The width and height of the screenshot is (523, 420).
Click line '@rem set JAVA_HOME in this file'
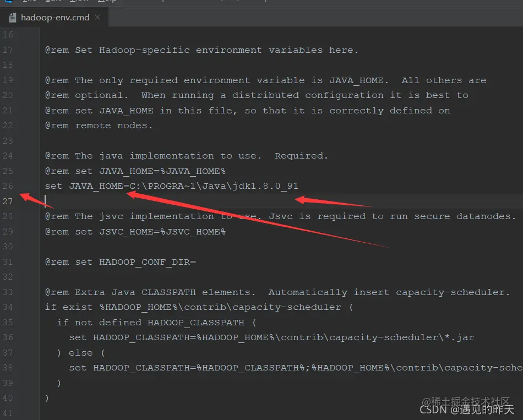click(248, 111)
